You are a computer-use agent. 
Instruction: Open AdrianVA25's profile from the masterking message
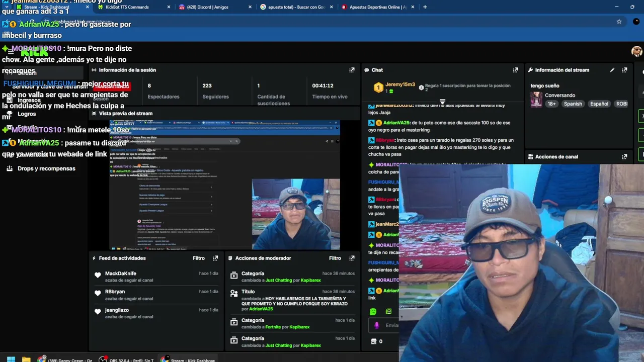(x=396, y=123)
